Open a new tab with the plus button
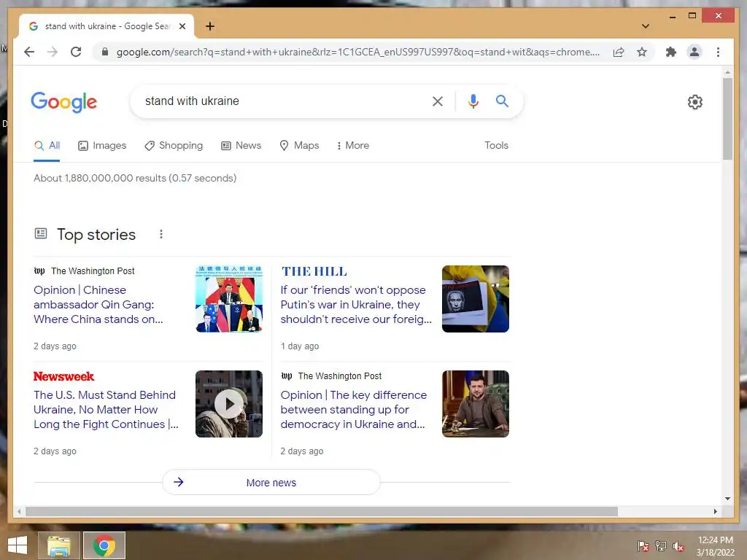Screen dimensions: 747x560 209,26
